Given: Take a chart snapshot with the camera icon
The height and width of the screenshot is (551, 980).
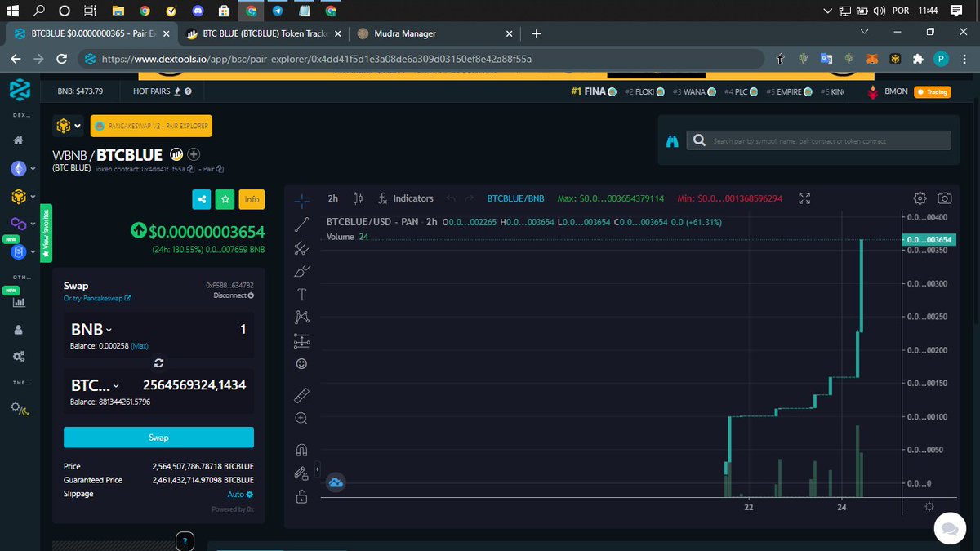Looking at the screenshot, I should click(945, 198).
